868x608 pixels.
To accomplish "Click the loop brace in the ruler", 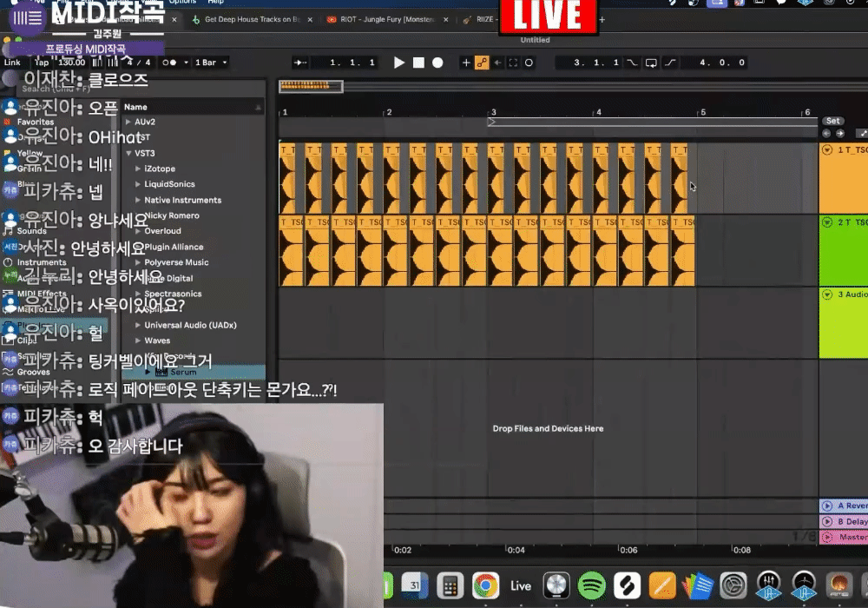I will [652, 122].
